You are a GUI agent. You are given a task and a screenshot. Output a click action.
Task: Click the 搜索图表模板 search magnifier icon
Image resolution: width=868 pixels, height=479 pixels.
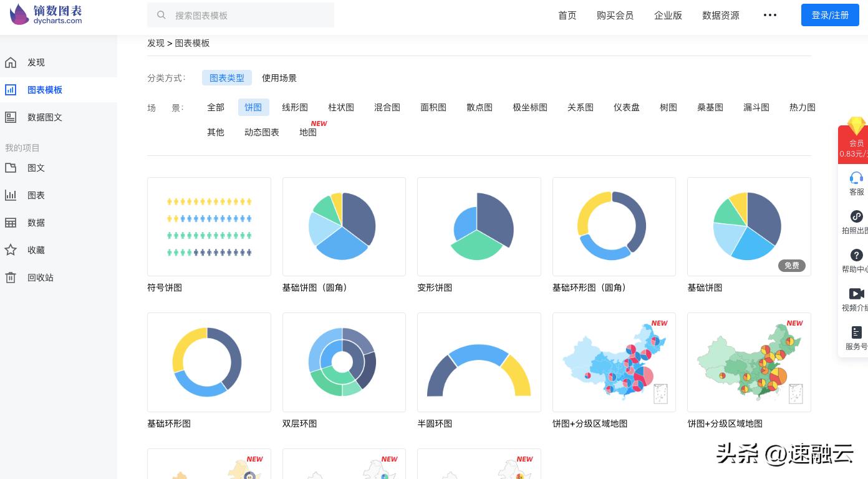pyautogui.click(x=162, y=15)
